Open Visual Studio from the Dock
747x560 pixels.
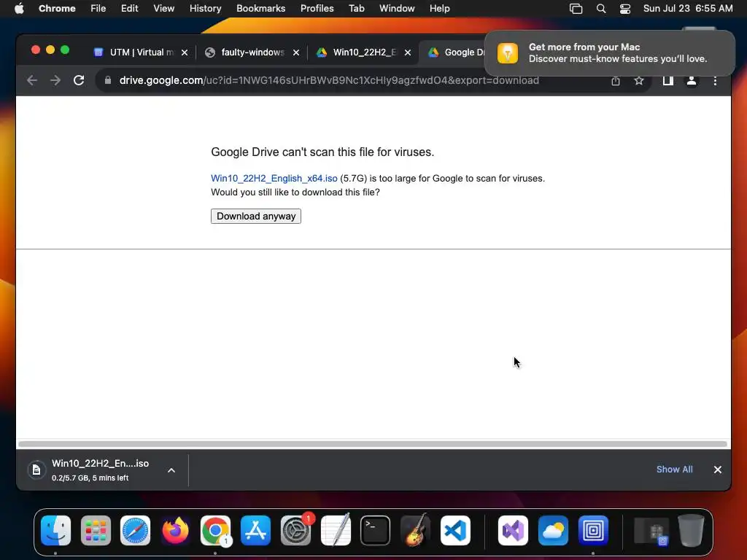pyautogui.click(x=513, y=531)
